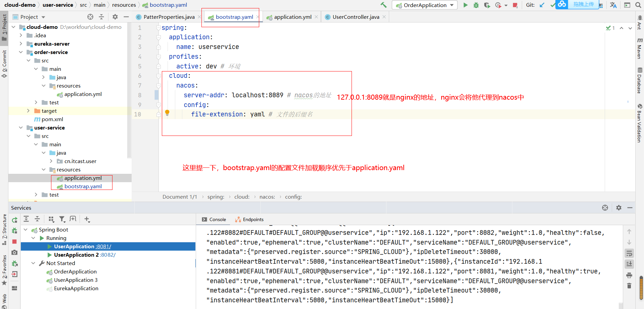Collapse the Running node in Services

point(33,238)
